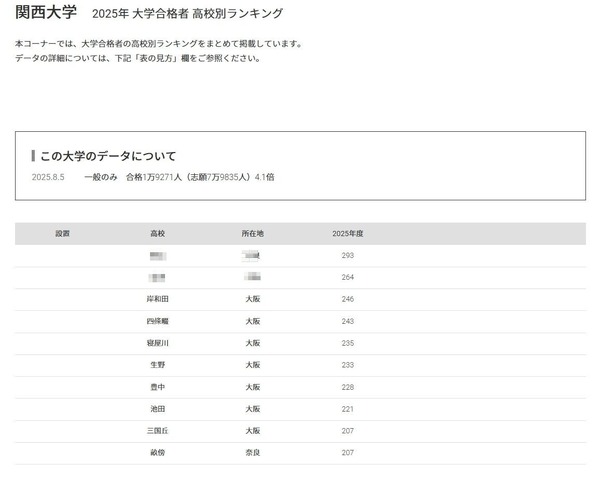This screenshot has height=493, width=600.
Task: Select the school name 池田
Action: click(x=157, y=409)
